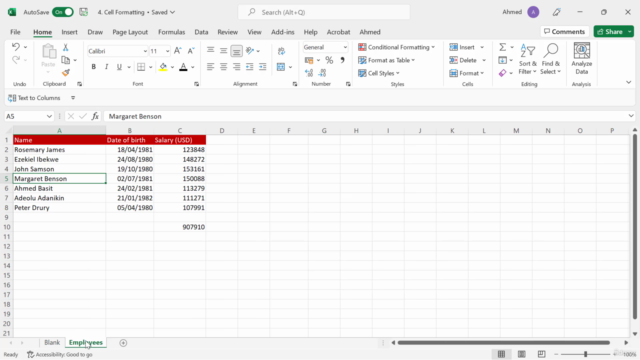Open the General number format dropdown
Viewport: 640px width, 360px height.
pyautogui.click(x=345, y=47)
